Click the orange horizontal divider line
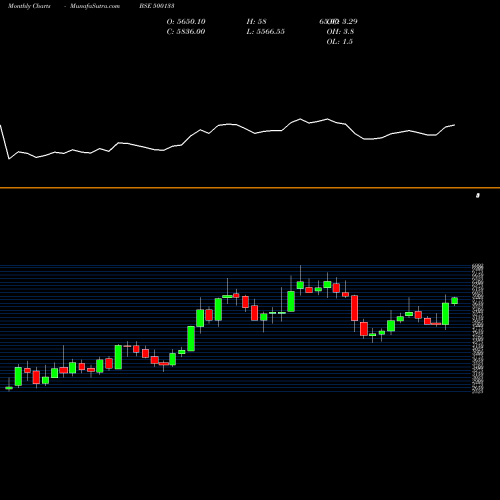500x500 pixels. pos(250,188)
